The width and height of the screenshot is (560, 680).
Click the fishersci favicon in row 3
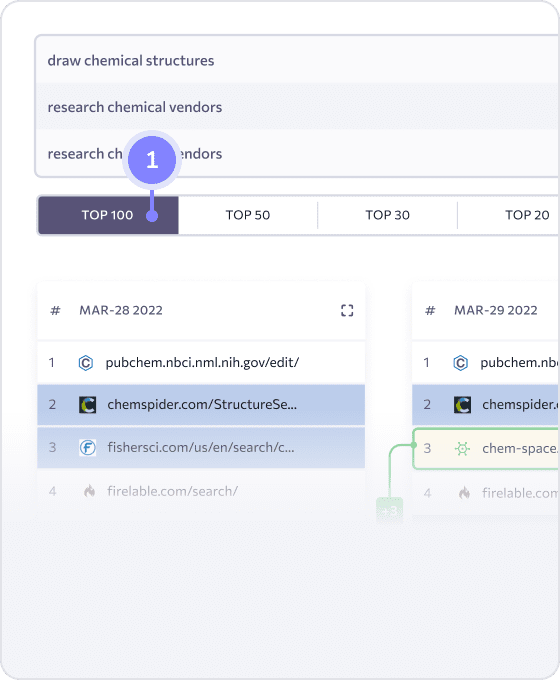pyautogui.click(x=87, y=447)
